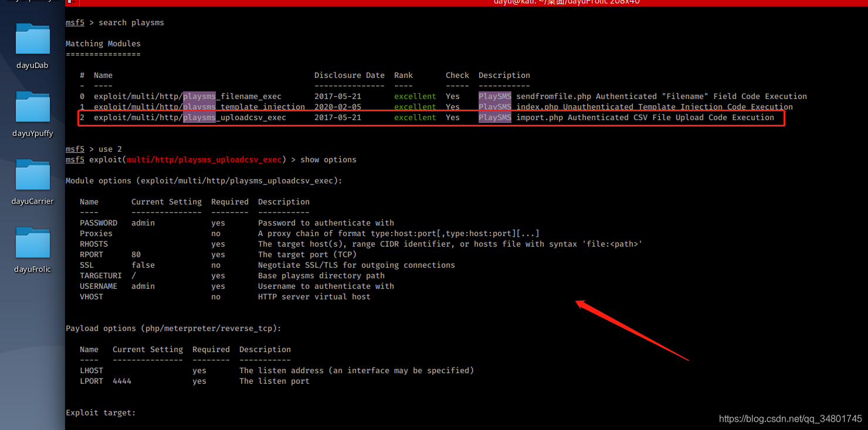Select the playsms_filename_exec module row
The width and height of the screenshot is (868, 430).
pos(443,96)
